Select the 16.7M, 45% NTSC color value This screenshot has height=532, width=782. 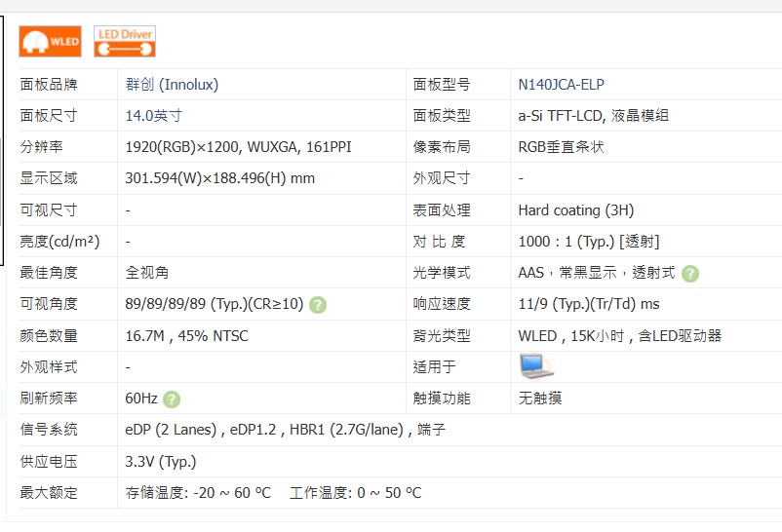click(186, 336)
